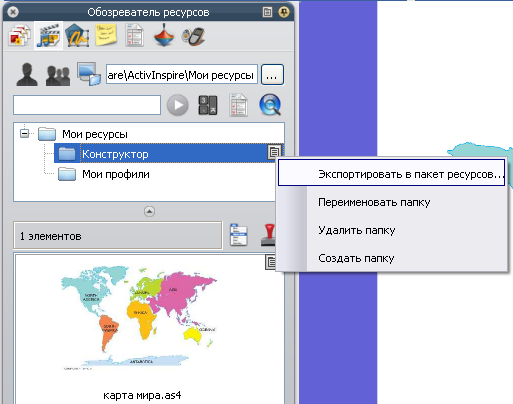
Task: Choose other resource folder monitor icon
Action: [89, 74]
